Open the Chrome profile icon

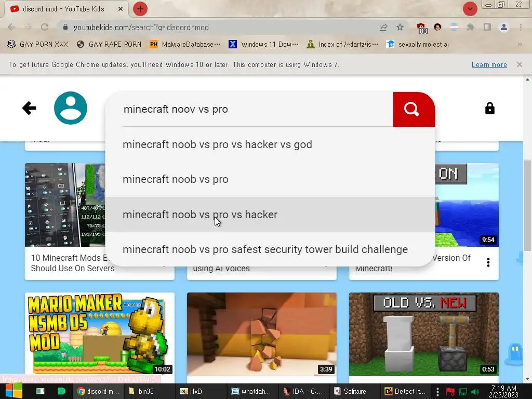504,27
